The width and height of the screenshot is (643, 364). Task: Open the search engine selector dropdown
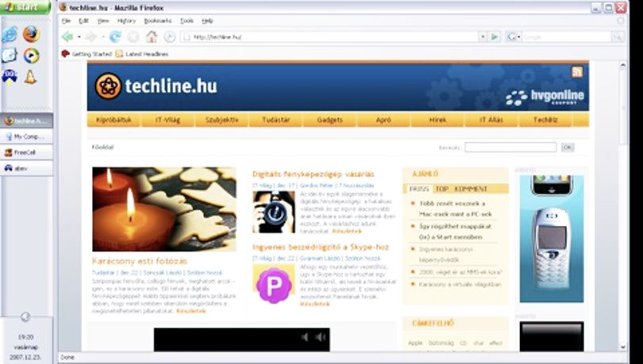[513, 36]
